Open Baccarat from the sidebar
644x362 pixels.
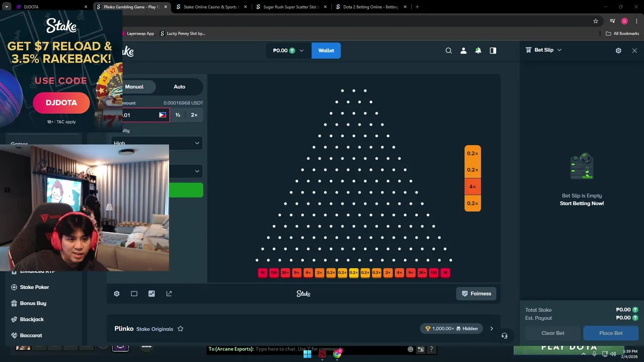click(x=31, y=335)
